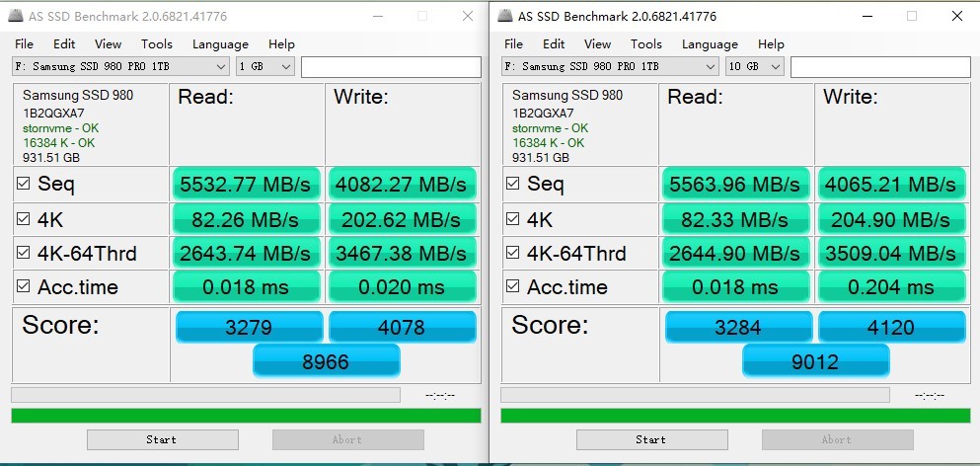Open the View menu in the left window
This screenshot has width=980, height=466.
coord(108,43)
